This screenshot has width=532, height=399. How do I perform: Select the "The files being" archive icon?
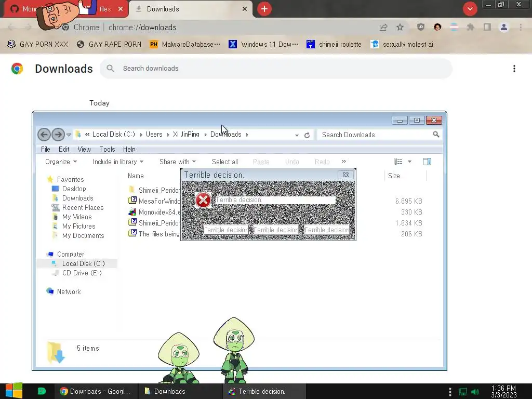point(132,233)
